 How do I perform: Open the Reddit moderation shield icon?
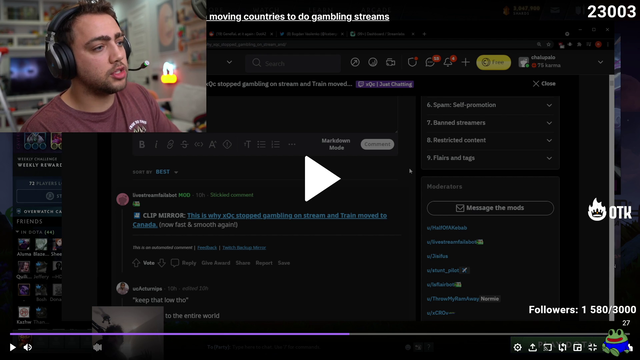pyautogui.click(x=412, y=62)
